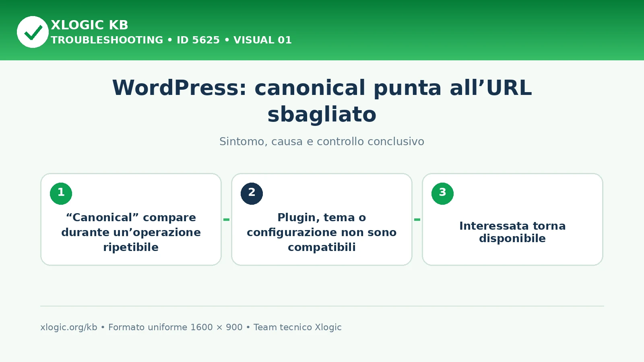Click the XLOGIC KB header title
Screen dimensions: 644x362
(89, 25)
